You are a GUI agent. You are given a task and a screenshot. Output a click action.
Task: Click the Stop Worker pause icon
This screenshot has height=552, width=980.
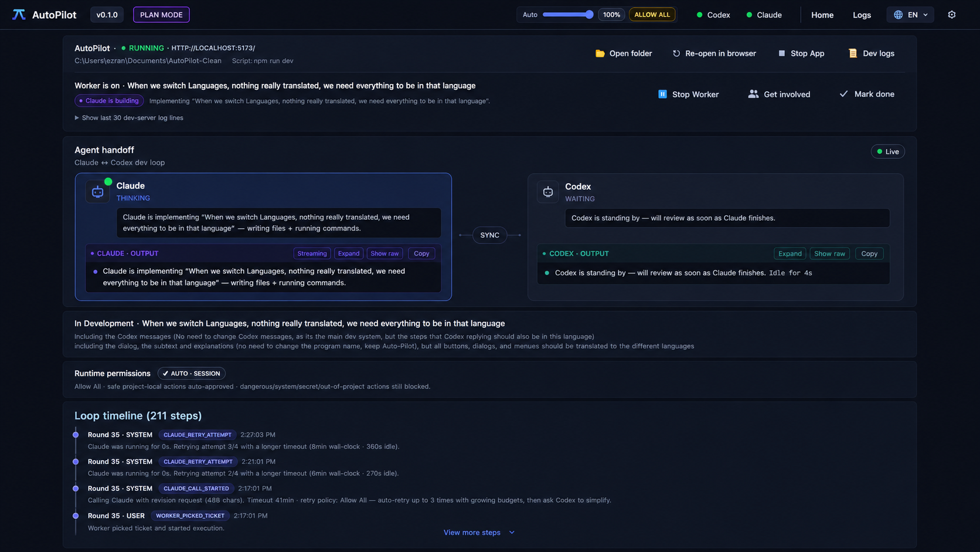pyautogui.click(x=662, y=94)
